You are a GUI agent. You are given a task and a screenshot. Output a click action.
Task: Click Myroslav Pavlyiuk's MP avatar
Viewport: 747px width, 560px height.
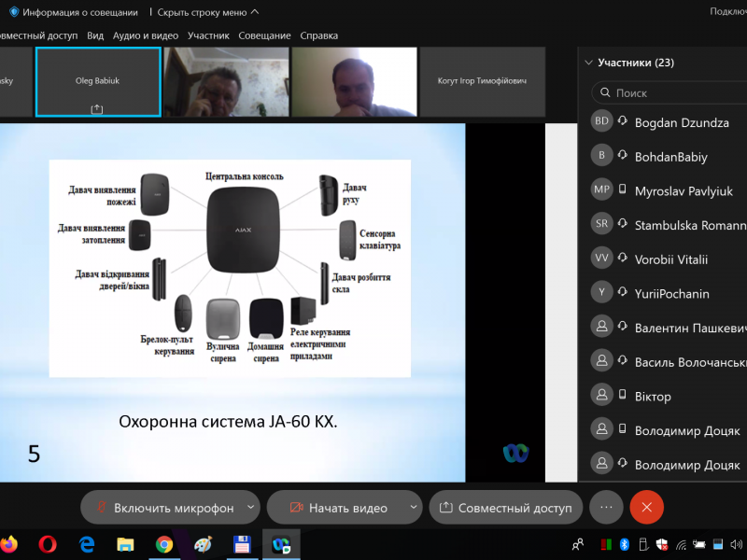coord(602,190)
